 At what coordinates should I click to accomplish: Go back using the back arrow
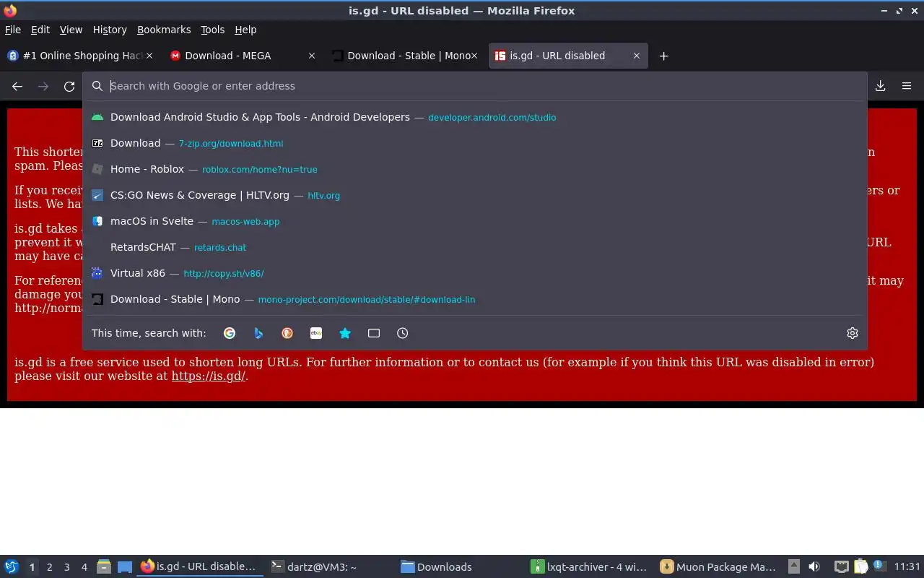point(17,86)
